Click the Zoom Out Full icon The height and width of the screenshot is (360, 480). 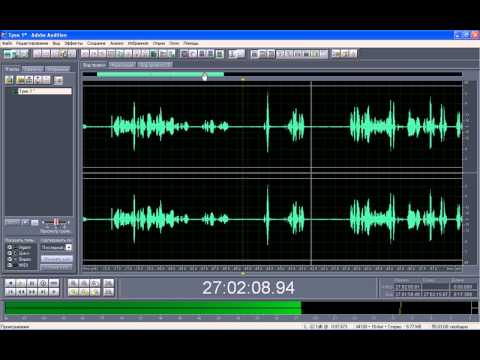point(95,283)
